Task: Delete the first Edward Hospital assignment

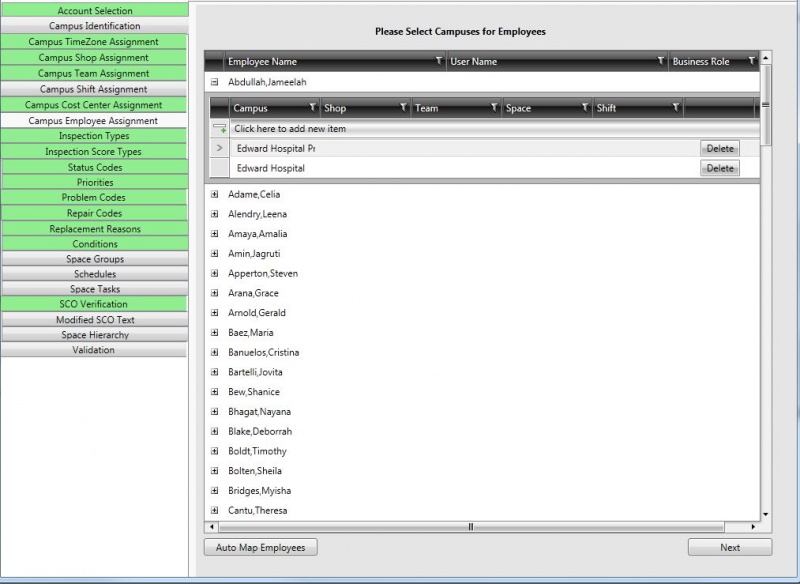Action: [722, 147]
